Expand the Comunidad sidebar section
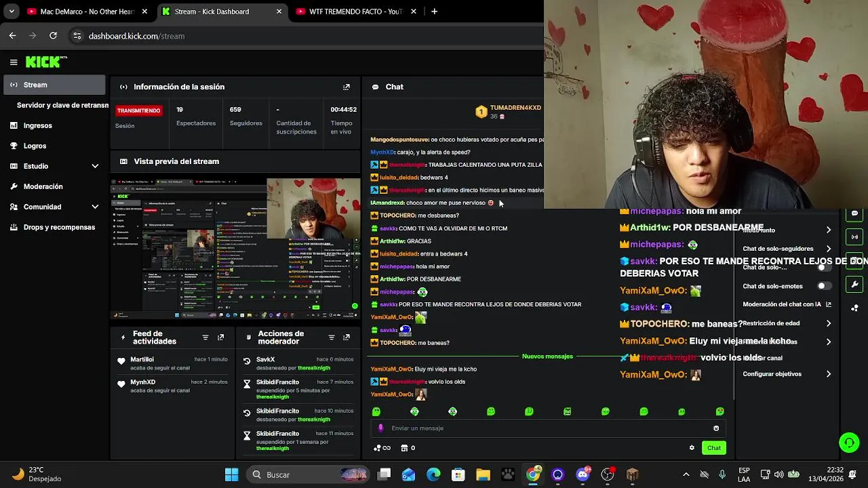 95,207
